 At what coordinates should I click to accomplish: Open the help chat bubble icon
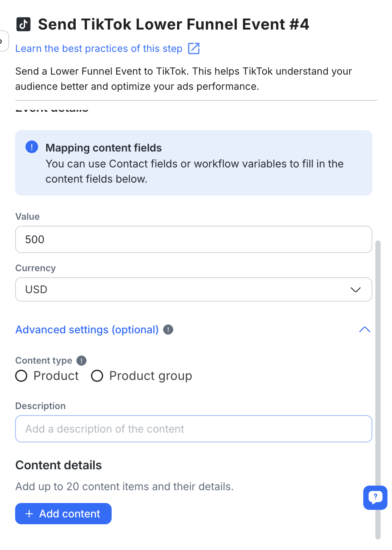pyautogui.click(x=375, y=497)
